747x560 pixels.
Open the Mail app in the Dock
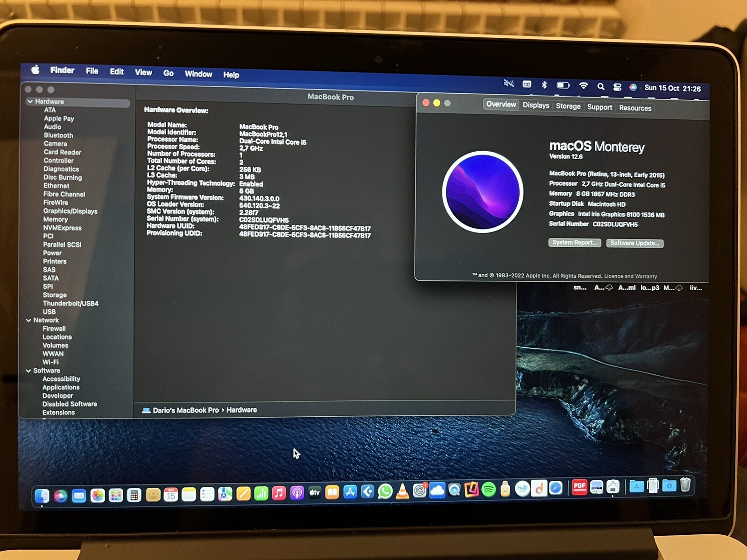(x=79, y=495)
